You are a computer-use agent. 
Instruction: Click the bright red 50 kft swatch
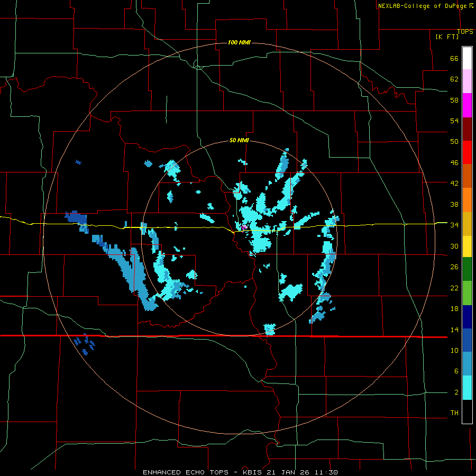[467, 152]
